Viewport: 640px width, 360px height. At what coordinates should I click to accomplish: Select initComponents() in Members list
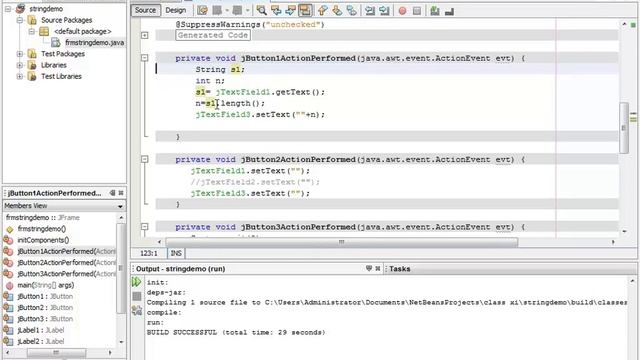[x=43, y=240]
